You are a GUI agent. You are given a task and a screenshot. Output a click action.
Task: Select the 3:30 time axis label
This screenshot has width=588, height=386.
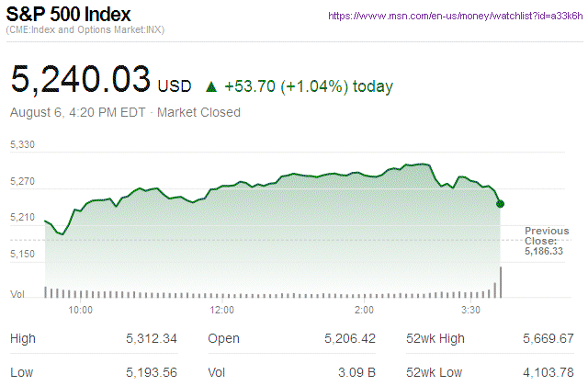pyautogui.click(x=473, y=310)
